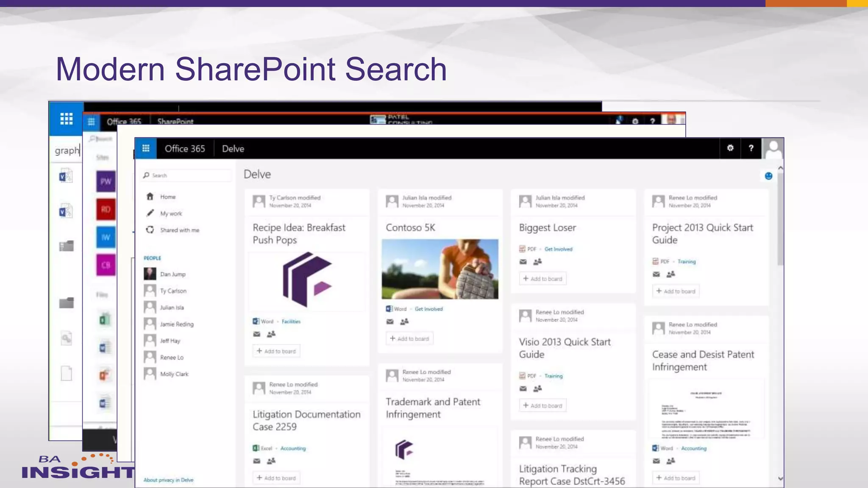The height and width of the screenshot is (488, 868).
Task: Select Ty Carlson in People list
Action: click(173, 291)
